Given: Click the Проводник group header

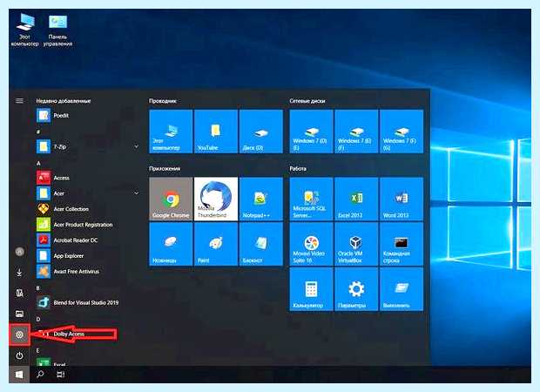Looking at the screenshot, I should click(163, 101).
